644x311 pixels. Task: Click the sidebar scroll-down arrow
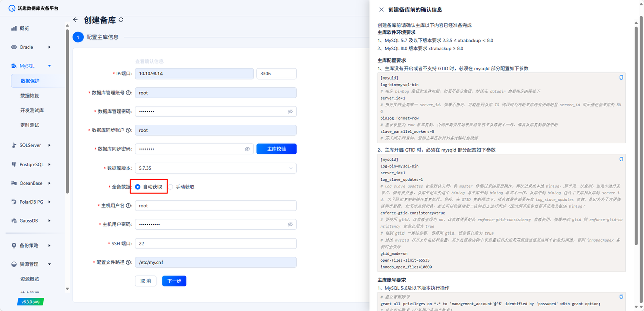[x=67, y=289]
